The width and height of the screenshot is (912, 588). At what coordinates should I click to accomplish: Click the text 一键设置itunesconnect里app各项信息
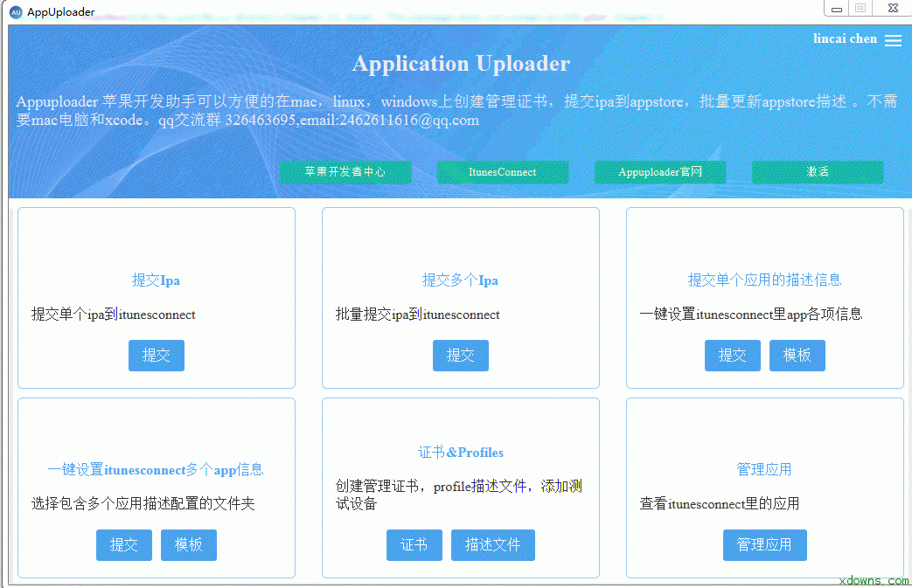(751, 315)
